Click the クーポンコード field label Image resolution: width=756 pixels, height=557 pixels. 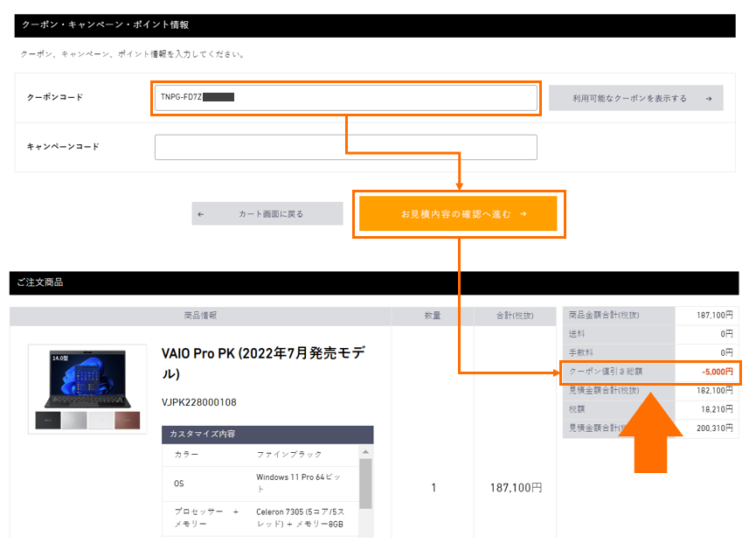[55, 97]
